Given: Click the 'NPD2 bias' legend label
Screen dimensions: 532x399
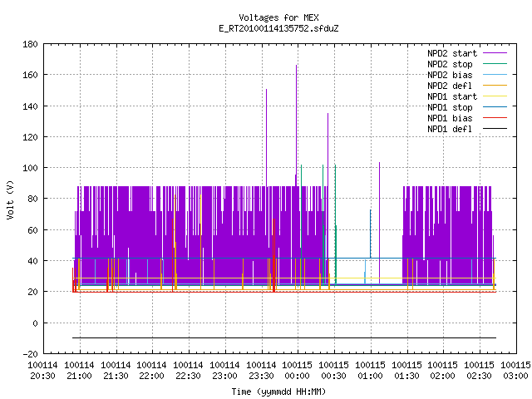Looking at the screenshot, I should point(450,75).
